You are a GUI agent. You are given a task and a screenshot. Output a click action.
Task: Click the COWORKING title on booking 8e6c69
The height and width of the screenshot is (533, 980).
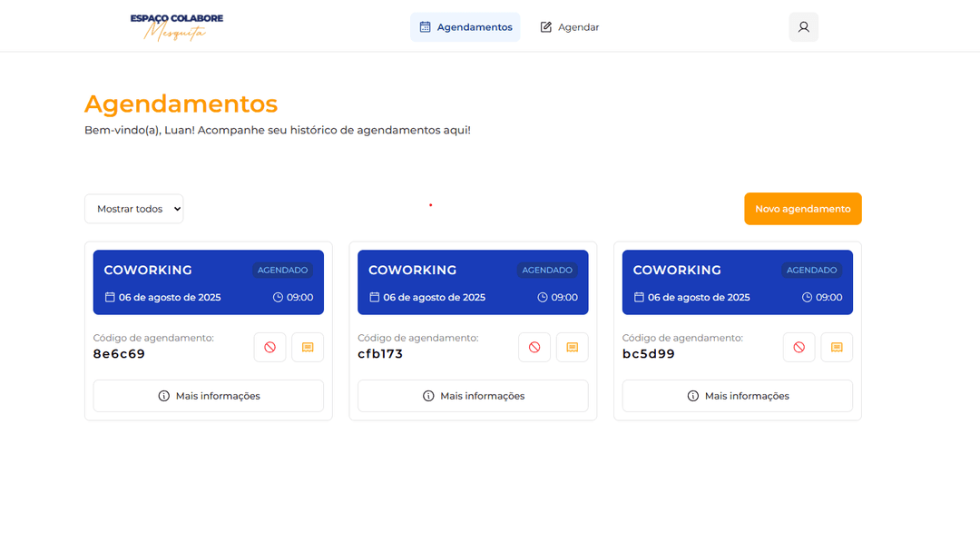click(148, 271)
